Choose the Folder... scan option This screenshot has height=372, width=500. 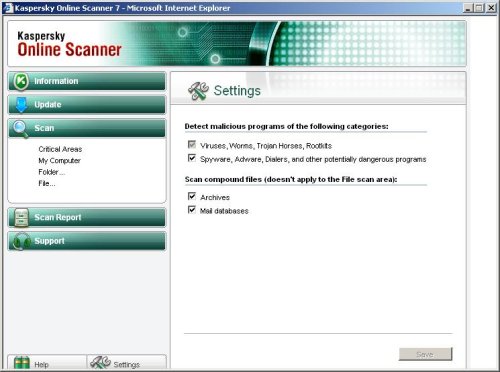click(x=51, y=172)
